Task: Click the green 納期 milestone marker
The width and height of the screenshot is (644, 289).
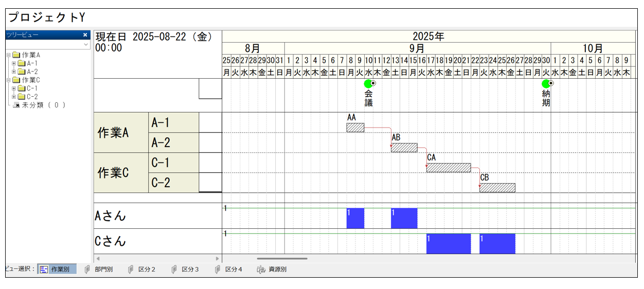Action: (x=546, y=84)
